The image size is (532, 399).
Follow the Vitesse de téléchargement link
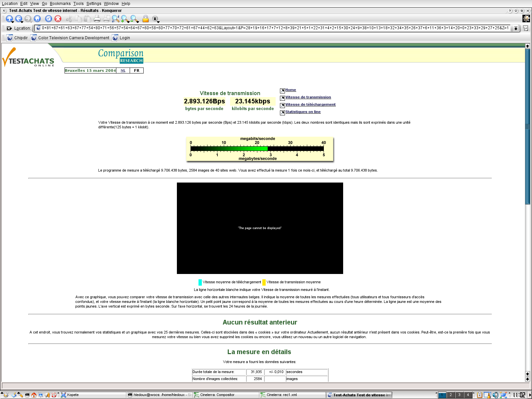310,104
